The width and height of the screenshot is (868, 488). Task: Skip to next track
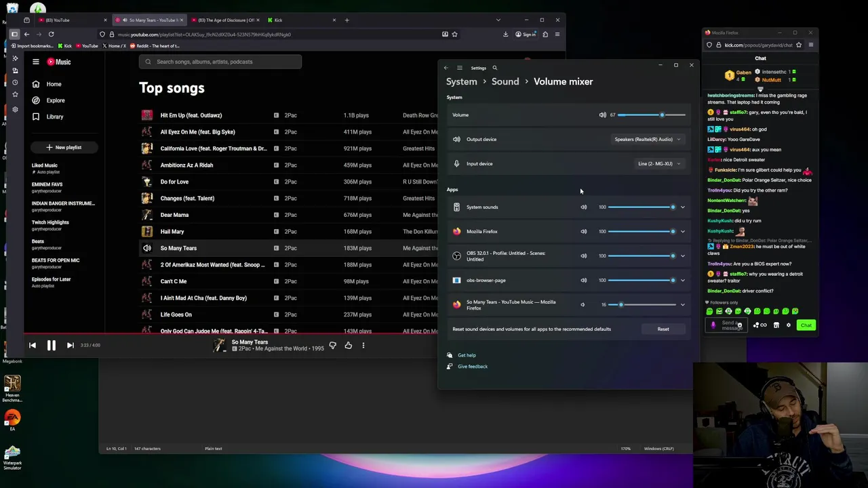70,346
